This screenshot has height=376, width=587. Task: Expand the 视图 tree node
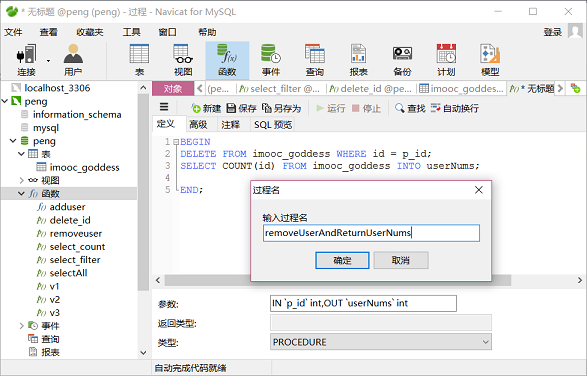tap(21, 181)
